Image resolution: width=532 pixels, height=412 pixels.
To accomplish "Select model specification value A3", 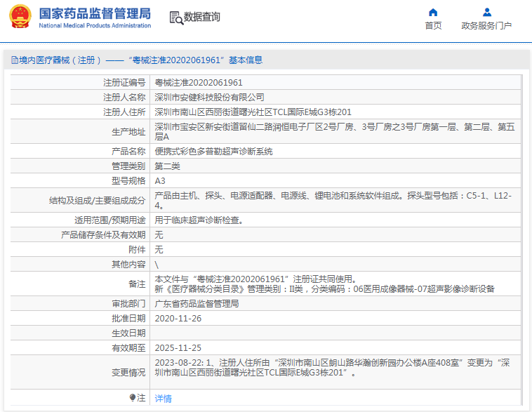I will click(160, 181).
